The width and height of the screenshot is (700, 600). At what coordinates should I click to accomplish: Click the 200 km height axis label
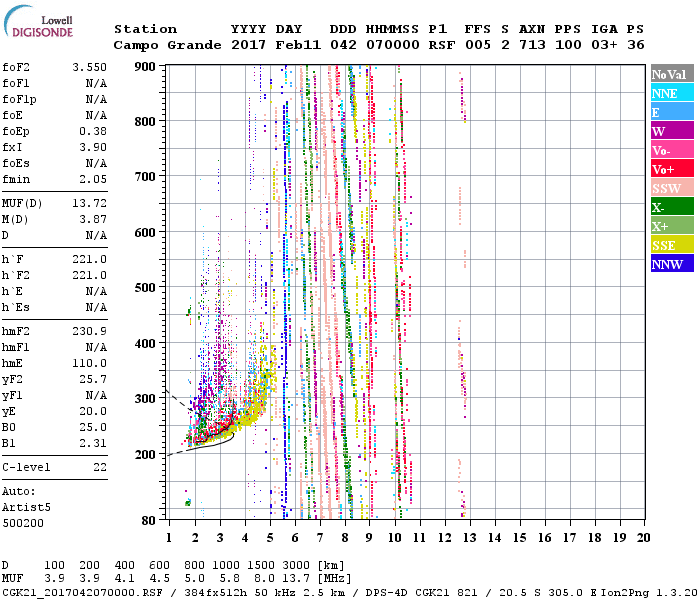tap(145, 454)
